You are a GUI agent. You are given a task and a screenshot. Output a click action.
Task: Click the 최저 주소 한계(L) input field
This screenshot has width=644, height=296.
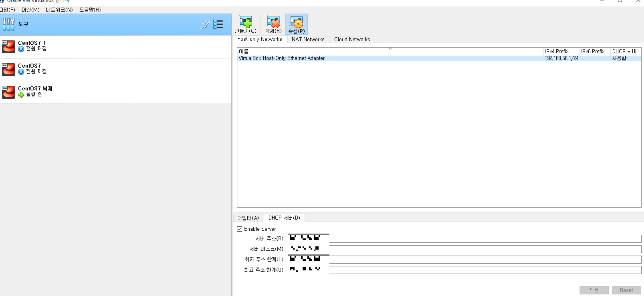point(465,259)
